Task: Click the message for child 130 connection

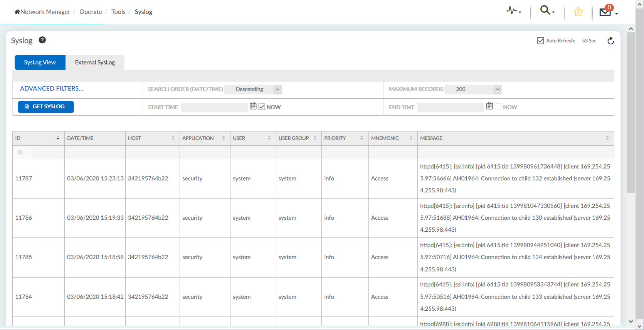Action: (515, 218)
